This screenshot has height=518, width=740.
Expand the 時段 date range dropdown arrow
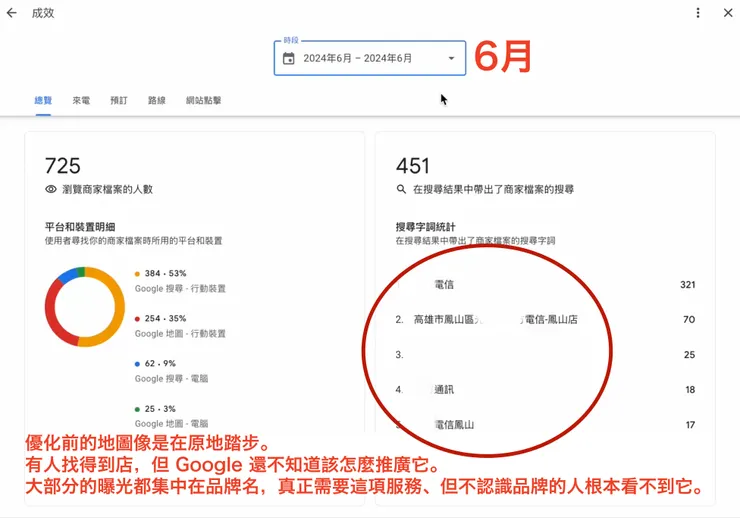point(451,58)
